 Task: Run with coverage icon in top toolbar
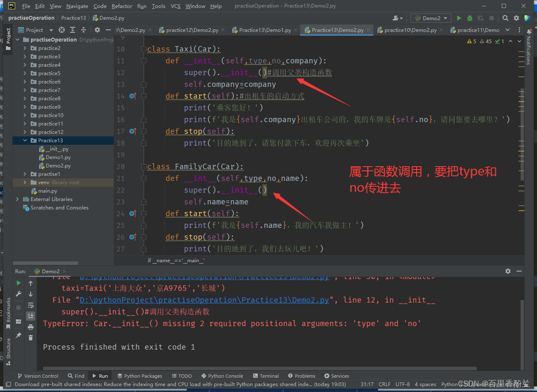[x=481, y=18]
